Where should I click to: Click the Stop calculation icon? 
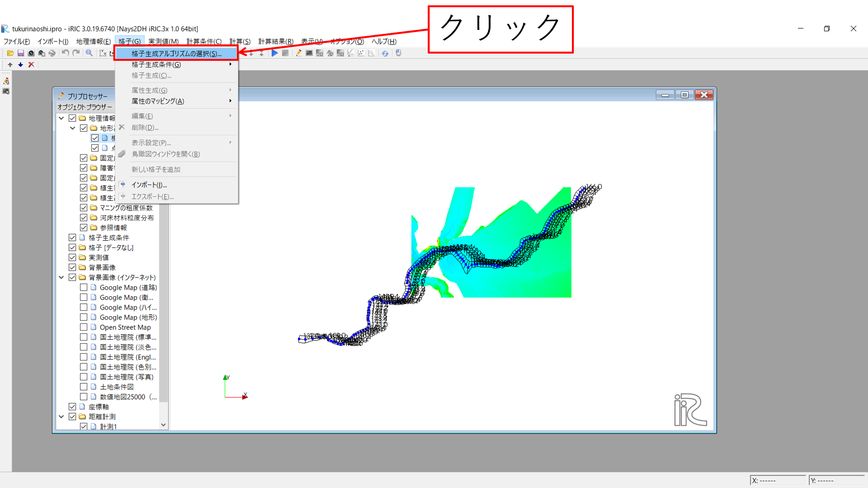click(x=285, y=53)
